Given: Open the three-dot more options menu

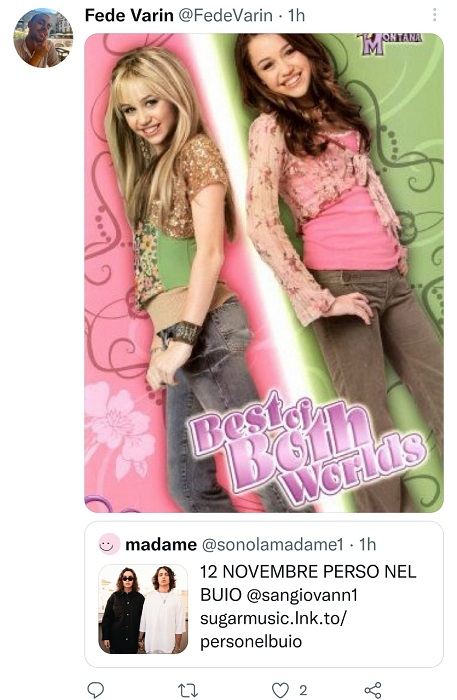Looking at the screenshot, I should pyautogui.click(x=434, y=15).
